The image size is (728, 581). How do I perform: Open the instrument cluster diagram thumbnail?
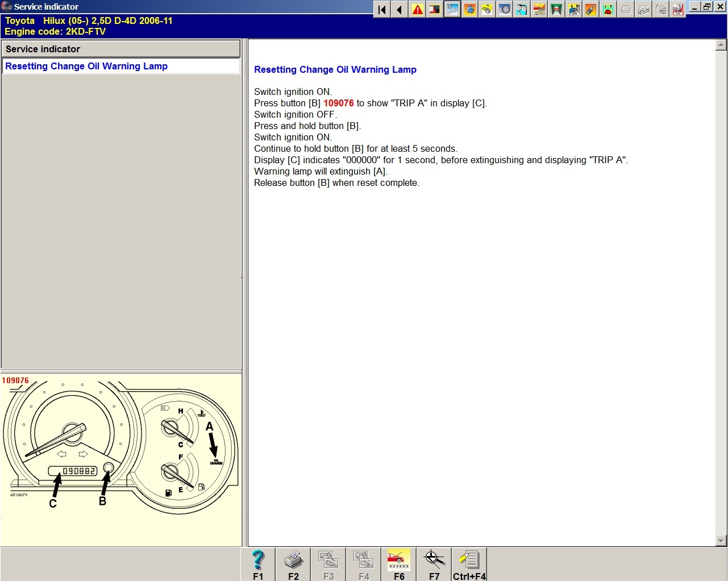click(x=120, y=449)
